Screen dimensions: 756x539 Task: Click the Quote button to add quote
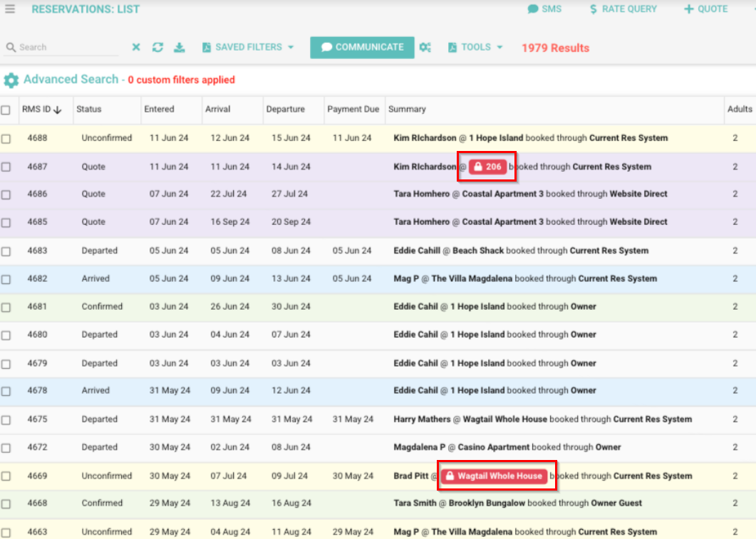tap(705, 9)
